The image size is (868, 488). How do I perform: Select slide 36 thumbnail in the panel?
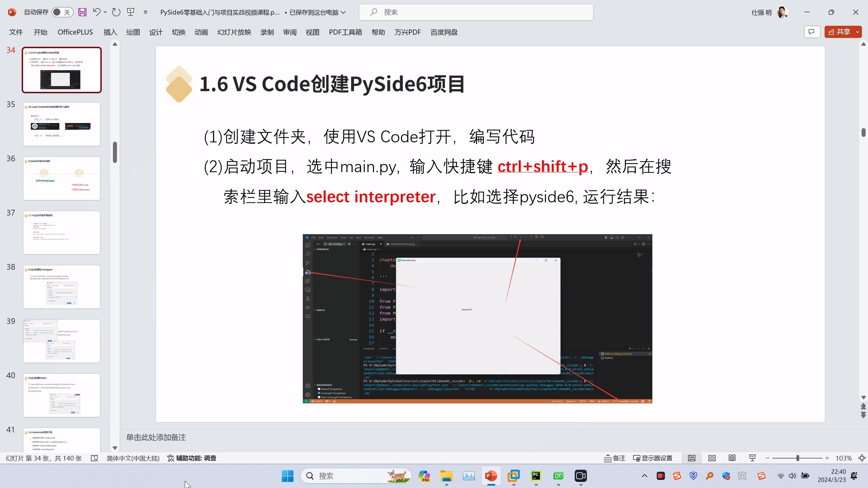coord(62,178)
